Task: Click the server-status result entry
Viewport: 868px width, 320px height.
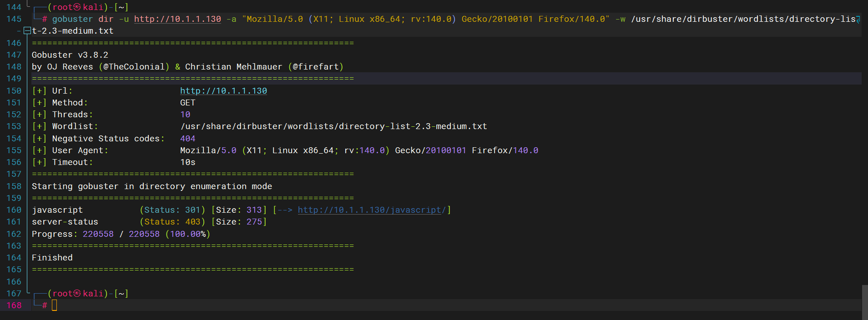Action: tap(65, 222)
